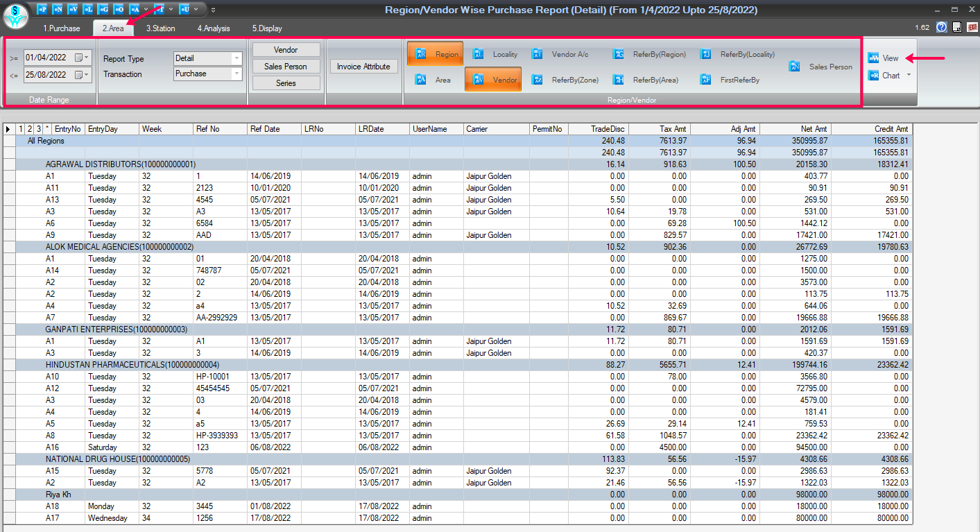The image size is (980, 532).
Task: Toggle the Locality grouping option
Action: (495, 54)
